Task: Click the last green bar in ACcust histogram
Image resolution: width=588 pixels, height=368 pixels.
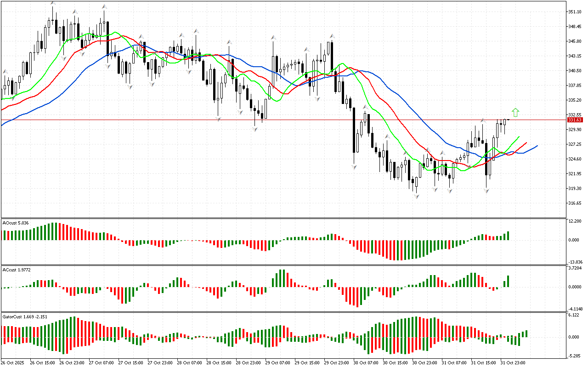Action: click(x=508, y=281)
